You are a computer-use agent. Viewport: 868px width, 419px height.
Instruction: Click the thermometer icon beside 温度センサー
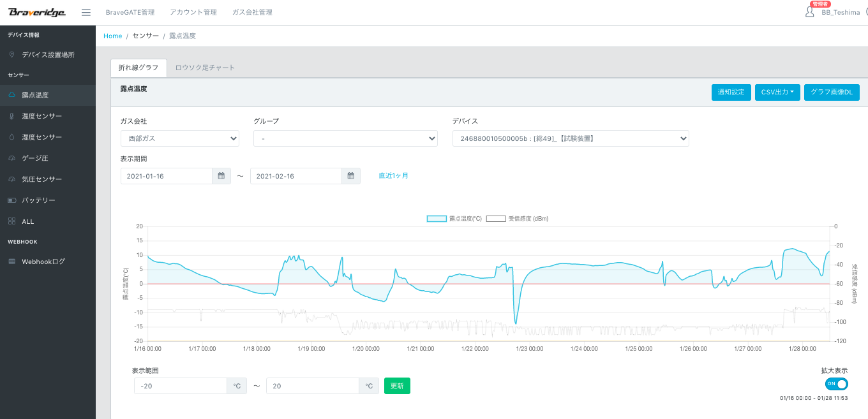pyautogui.click(x=11, y=116)
